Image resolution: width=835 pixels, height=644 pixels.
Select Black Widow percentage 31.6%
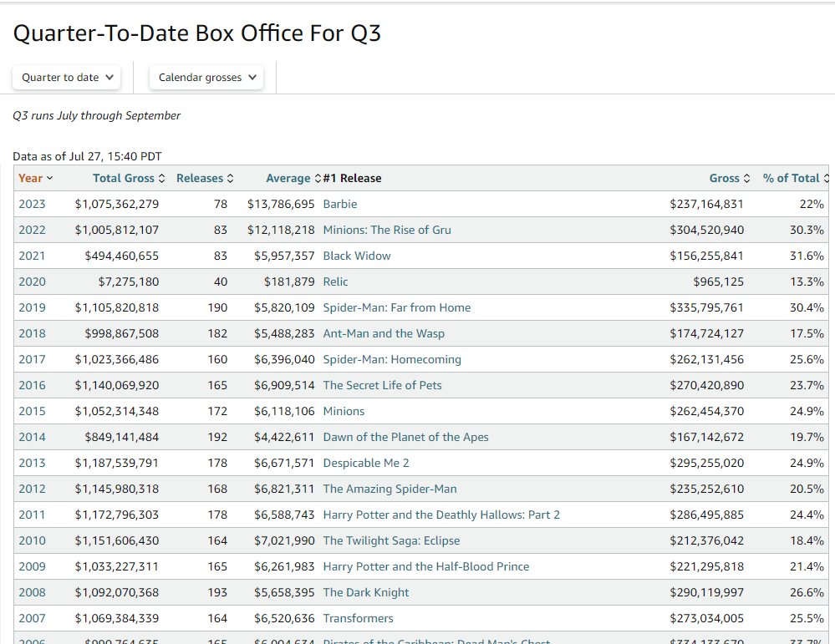point(807,256)
